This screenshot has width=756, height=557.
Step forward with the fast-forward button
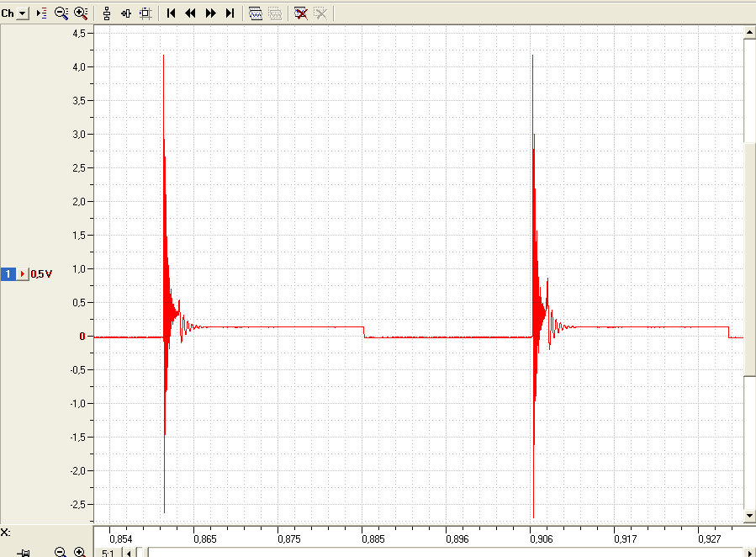211,13
